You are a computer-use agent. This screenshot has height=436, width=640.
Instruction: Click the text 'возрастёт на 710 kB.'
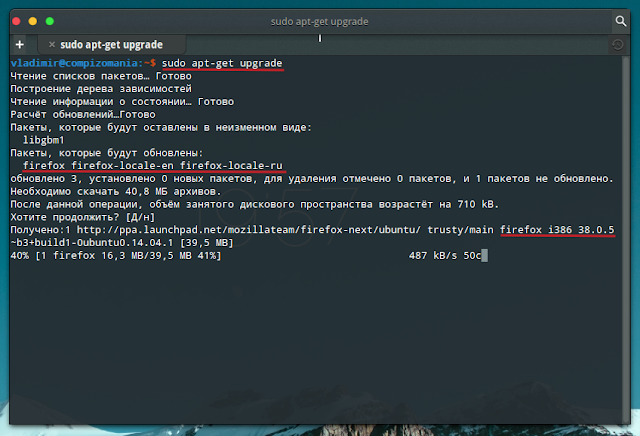pos(439,204)
